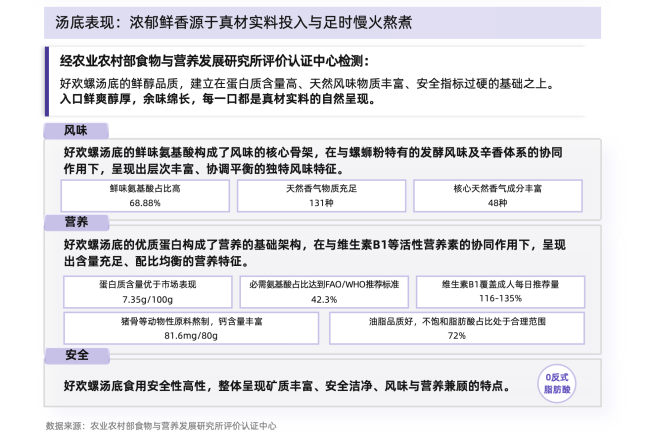Click sentence starting 好欢螺汤底的鲜醇品质
650x438 pixels.
pyautogui.click(x=307, y=84)
